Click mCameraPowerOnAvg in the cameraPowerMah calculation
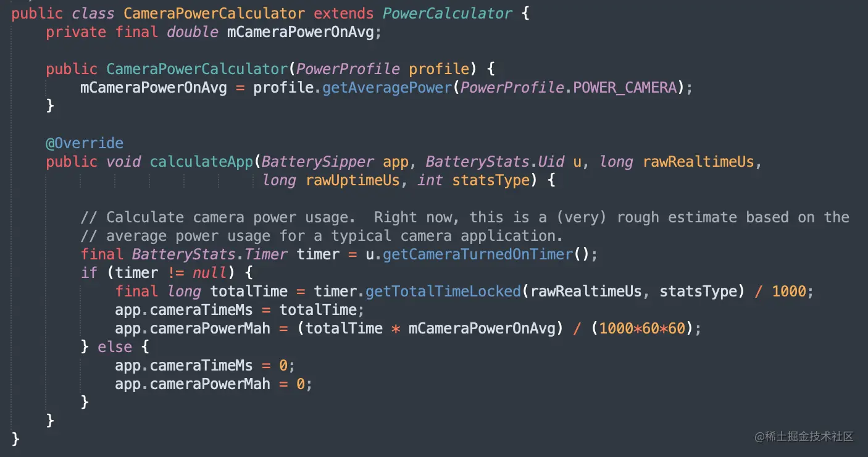 482,329
